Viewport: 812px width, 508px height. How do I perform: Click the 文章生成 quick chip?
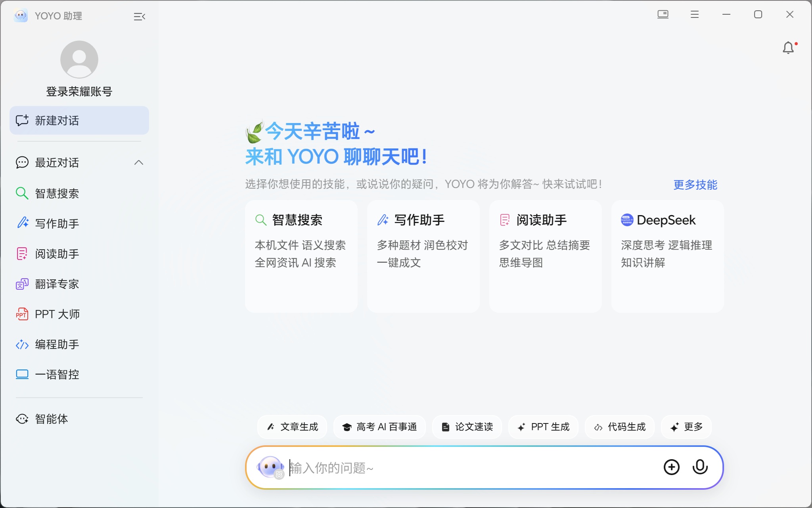pyautogui.click(x=292, y=427)
